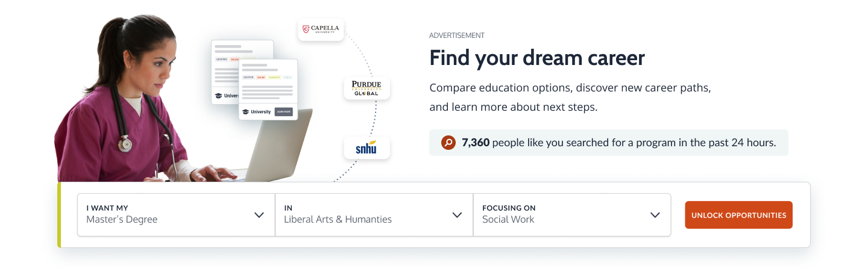Click the Learn More button on University card
Screen dimensions: 868x272
(x=283, y=112)
